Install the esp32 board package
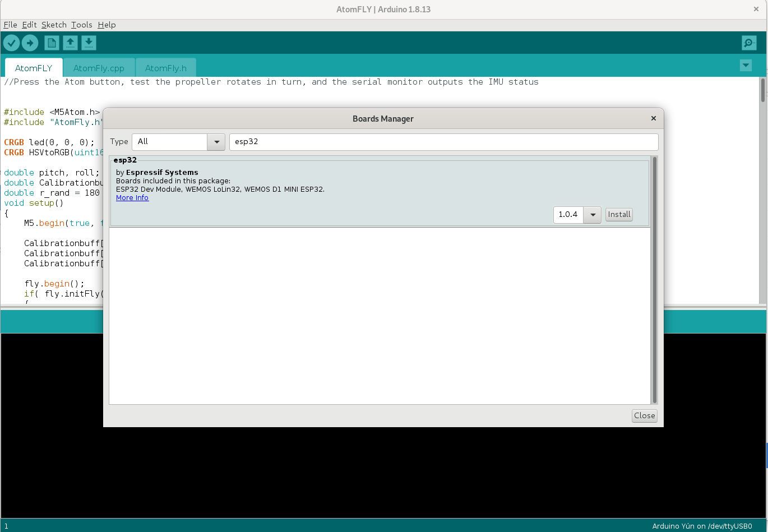The height and width of the screenshot is (532, 768). 619,215
